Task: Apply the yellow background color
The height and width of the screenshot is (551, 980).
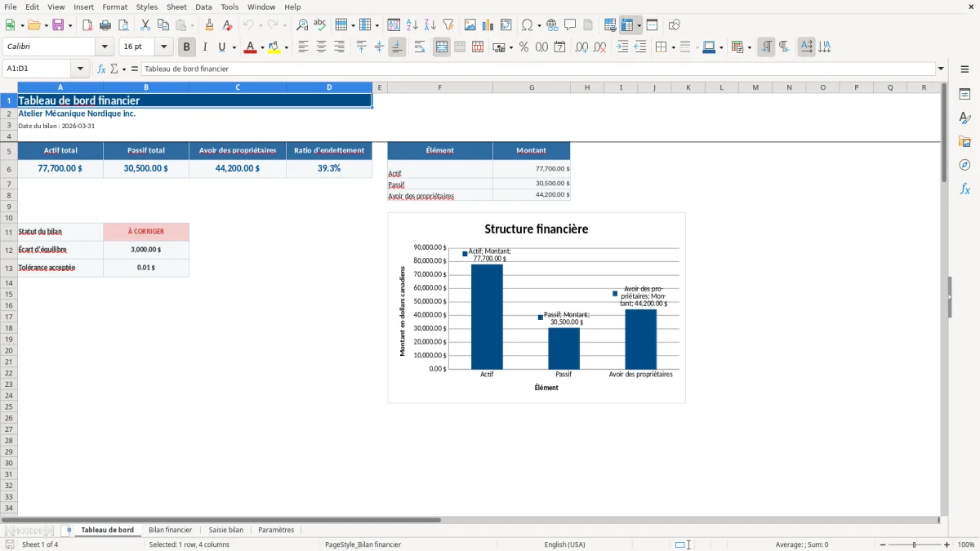Action: tap(274, 47)
